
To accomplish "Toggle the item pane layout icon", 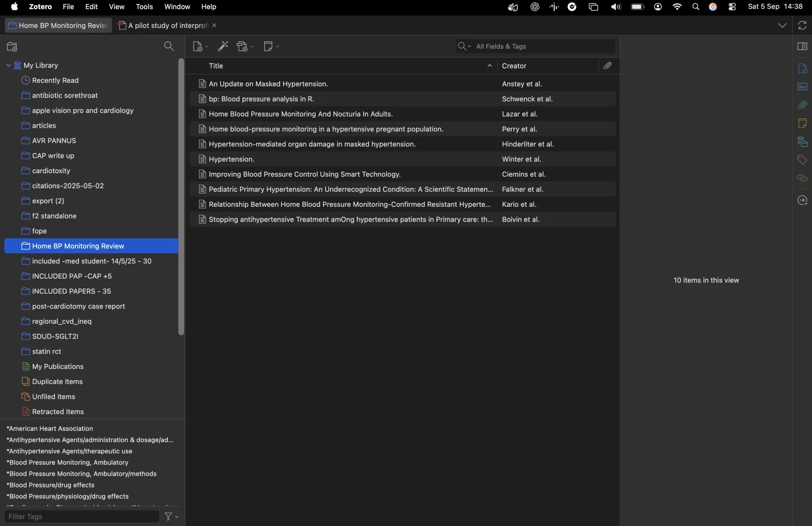I will 803,47.
